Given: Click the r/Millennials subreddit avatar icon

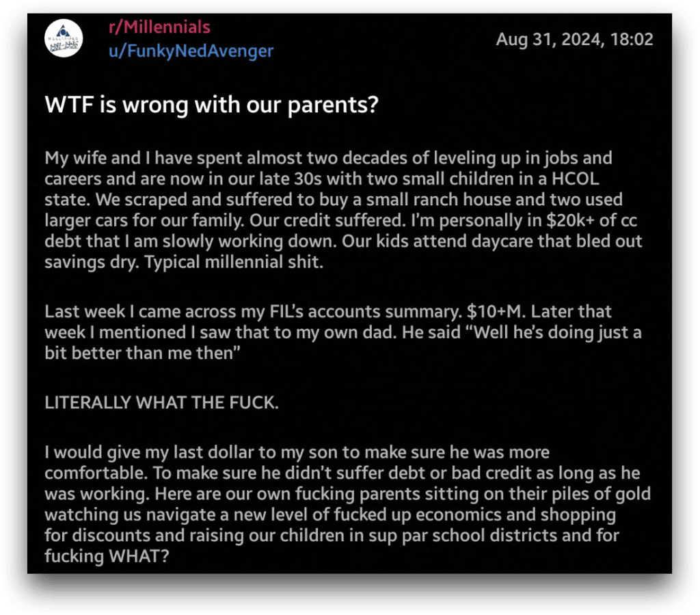Looking at the screenshot, I should click(64, 38).
